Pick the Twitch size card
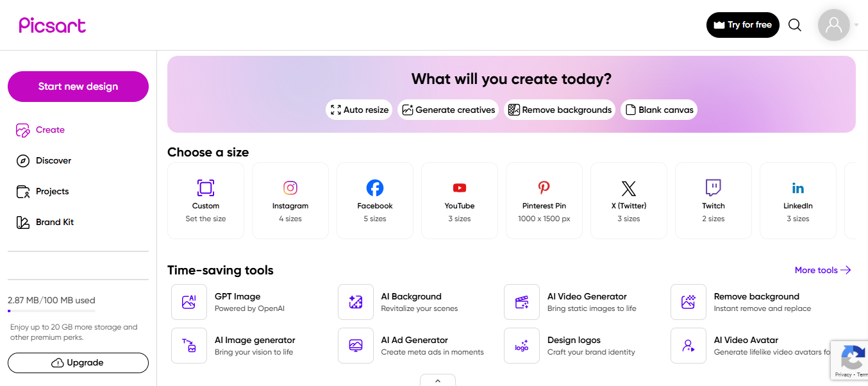 coord(714,200)
